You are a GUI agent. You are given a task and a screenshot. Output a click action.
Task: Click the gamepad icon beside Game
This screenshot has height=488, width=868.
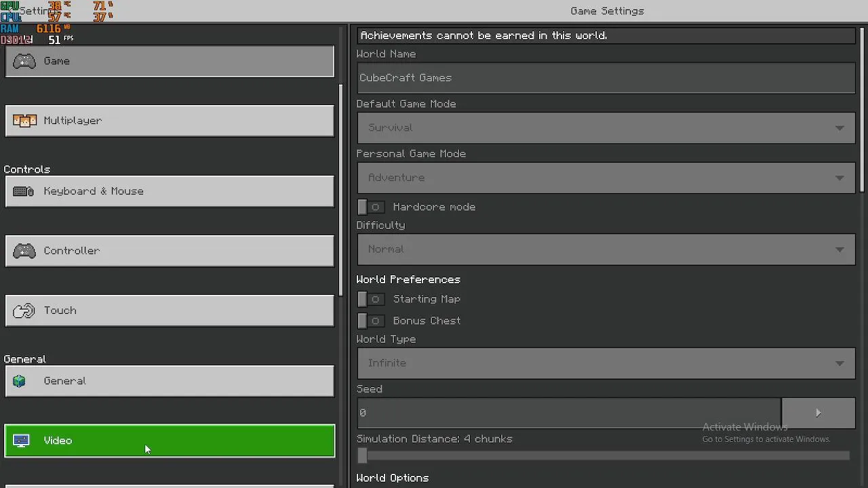pyautogui.click(x=24, y=61)
